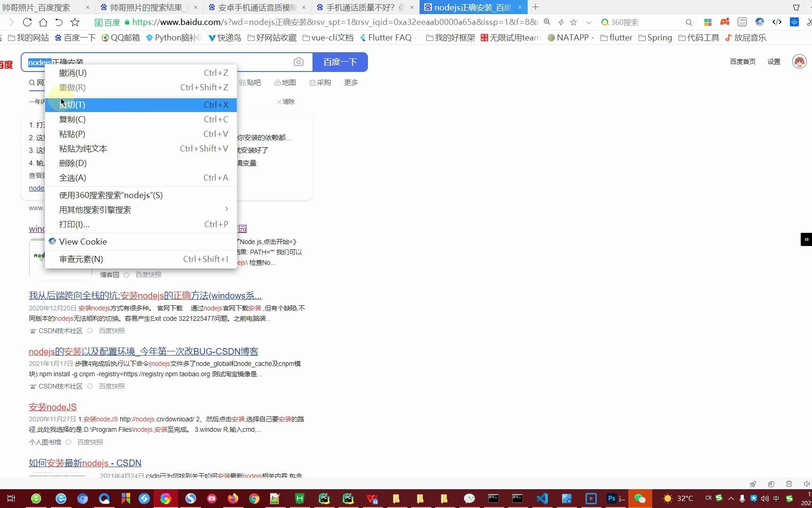The height and width of the screenshot is (508, 812).
Task: Expand 用其他搜索引擎搜索 submenu arrow
Action: pyautogui.click(x=226, y=209)
